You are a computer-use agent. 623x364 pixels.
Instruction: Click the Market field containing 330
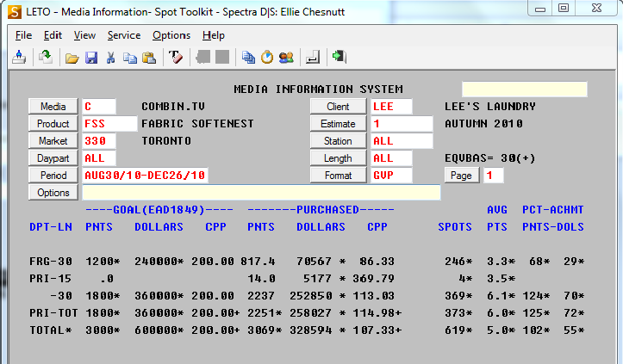(99, 141)
